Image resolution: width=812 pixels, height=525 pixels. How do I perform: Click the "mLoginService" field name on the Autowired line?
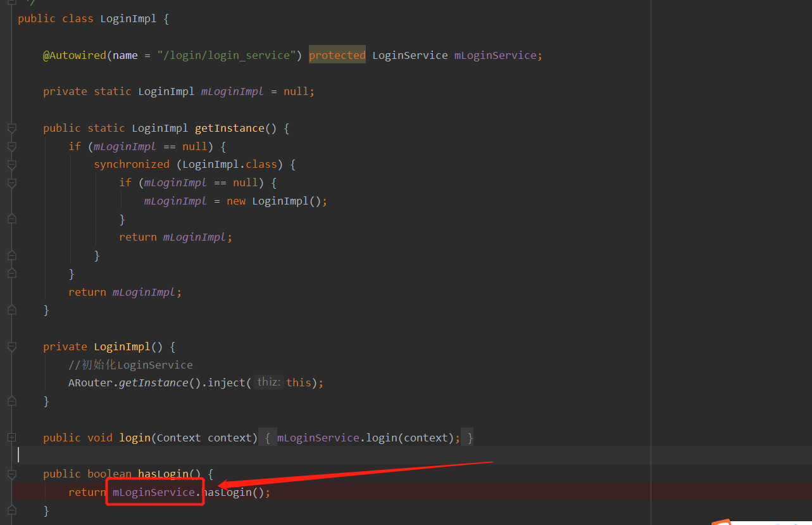(x=496, y=55)
